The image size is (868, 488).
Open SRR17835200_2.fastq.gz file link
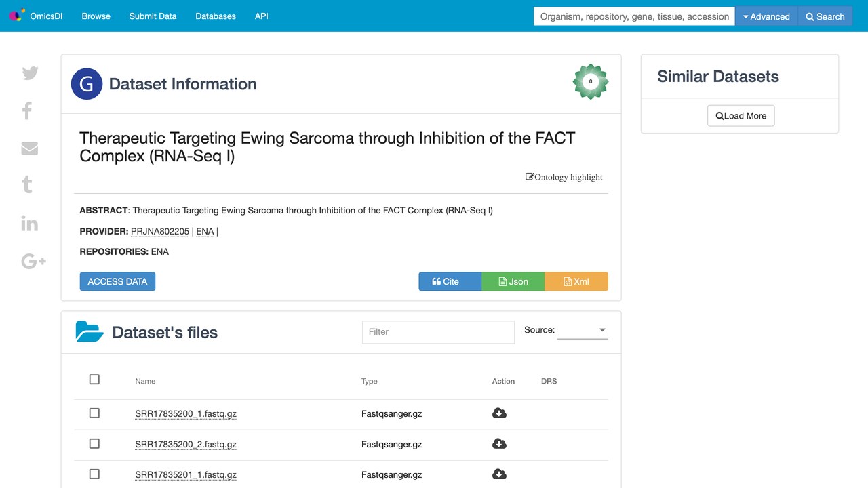[186, 445]
